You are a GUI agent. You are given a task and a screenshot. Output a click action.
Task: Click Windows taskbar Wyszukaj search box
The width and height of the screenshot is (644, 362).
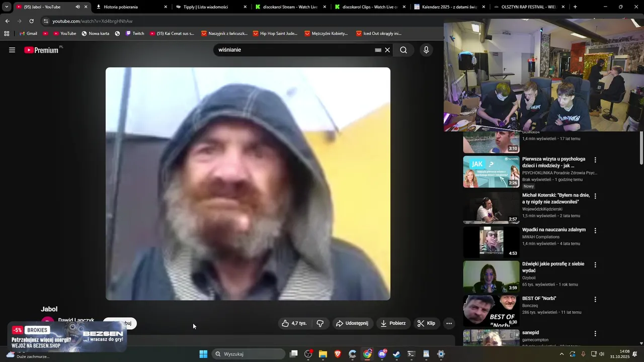[249, 354]
